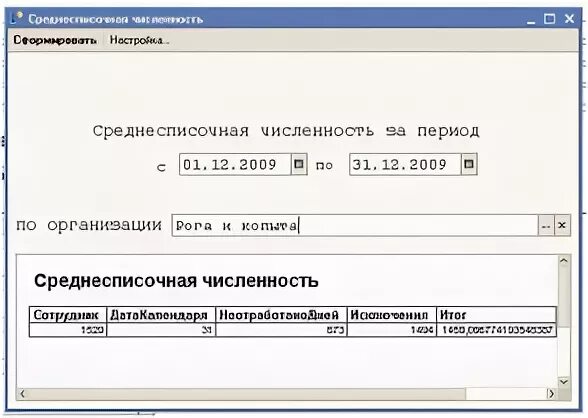Select the Итог column header

pos(496,315)
